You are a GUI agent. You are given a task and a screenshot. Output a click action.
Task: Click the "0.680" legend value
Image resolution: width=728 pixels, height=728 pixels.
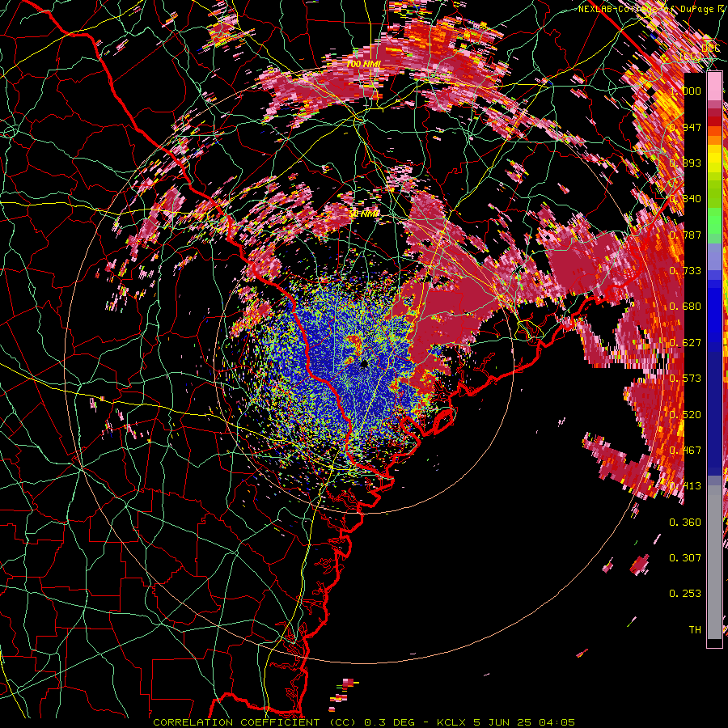point(686,307)
